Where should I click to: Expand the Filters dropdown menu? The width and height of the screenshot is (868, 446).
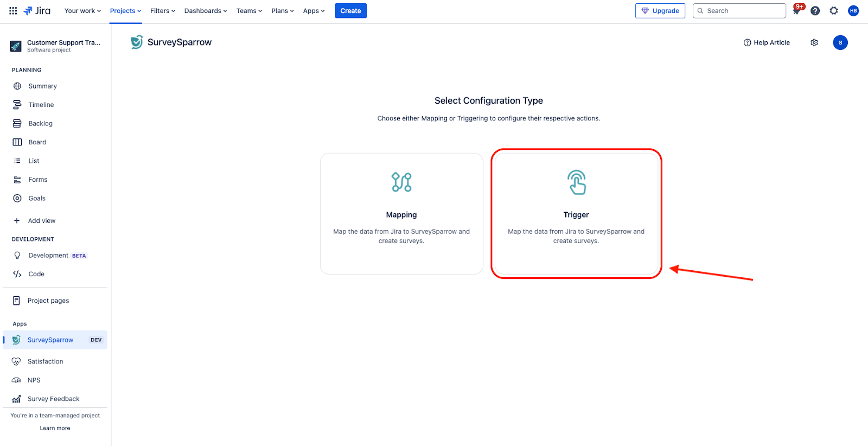(x=162, y=11)
